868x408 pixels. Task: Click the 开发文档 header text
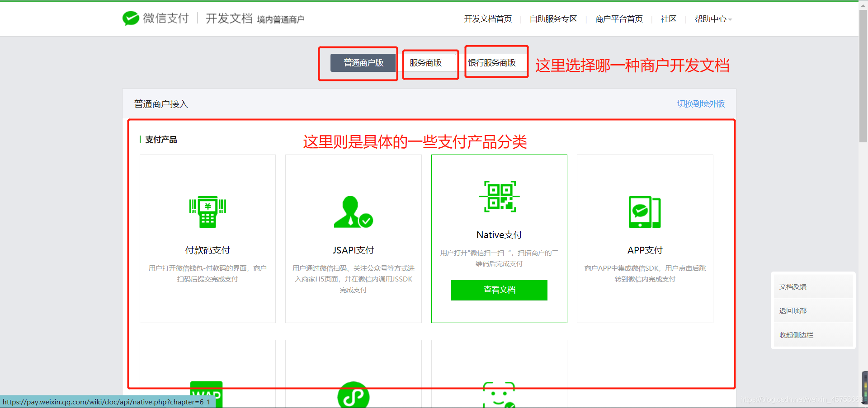(229, 18)
